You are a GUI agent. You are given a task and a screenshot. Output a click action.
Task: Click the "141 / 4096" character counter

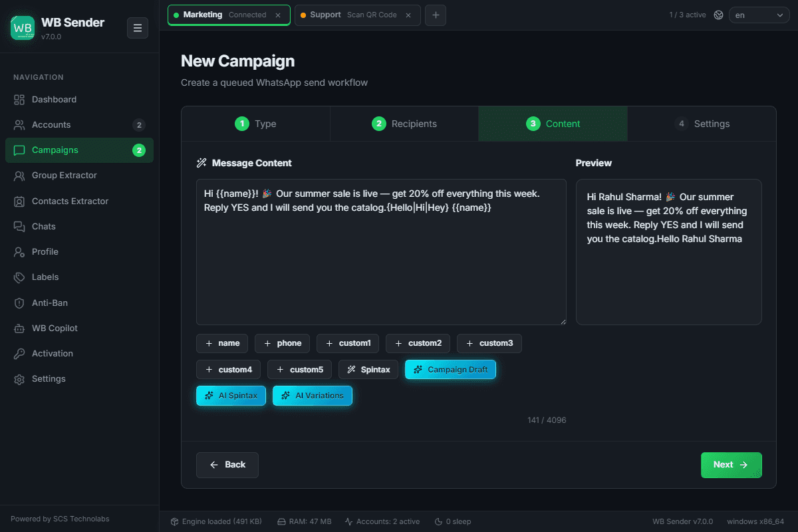click(x=547, y=420)
